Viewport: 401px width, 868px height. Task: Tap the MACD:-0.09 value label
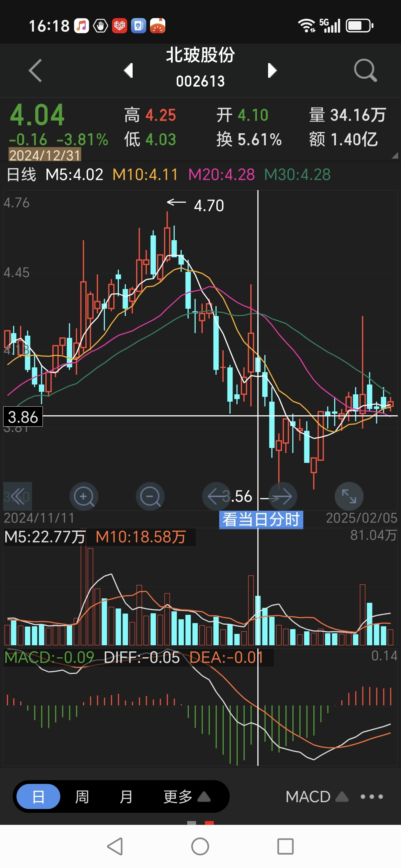(x=49, y=657)
